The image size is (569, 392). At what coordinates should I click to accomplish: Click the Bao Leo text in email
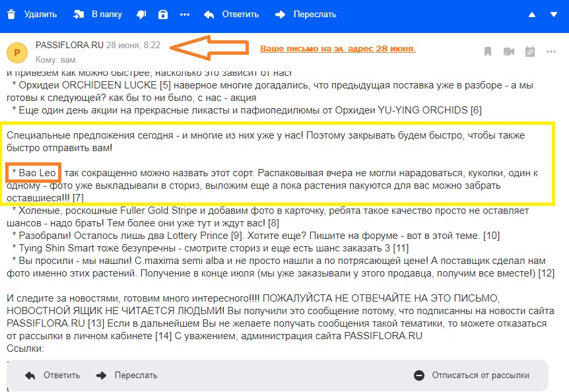click(35, 173)
